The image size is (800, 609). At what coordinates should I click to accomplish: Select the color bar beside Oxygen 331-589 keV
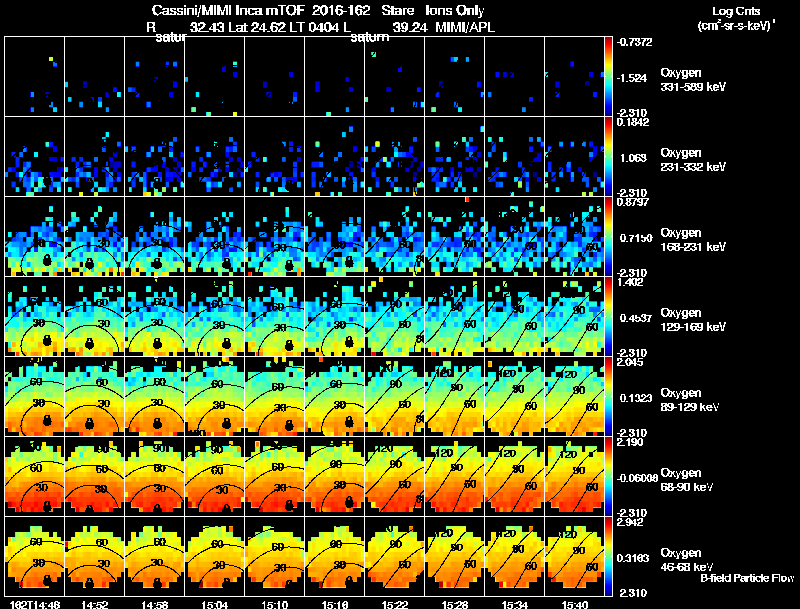pyautogui.click(x=608, y=77)
